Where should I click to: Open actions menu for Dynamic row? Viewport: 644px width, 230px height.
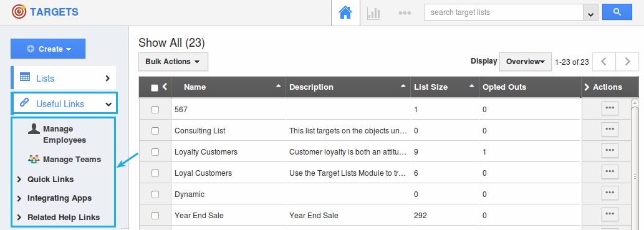(x=610, y=193)
